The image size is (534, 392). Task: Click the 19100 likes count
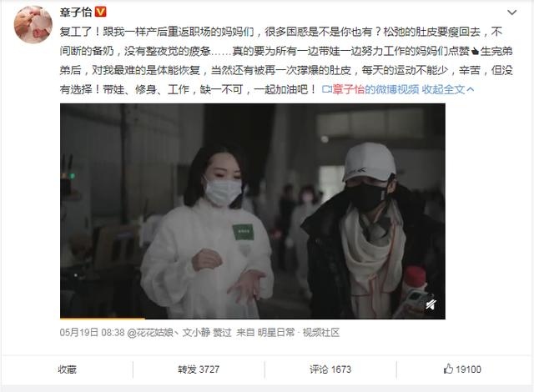468,369
